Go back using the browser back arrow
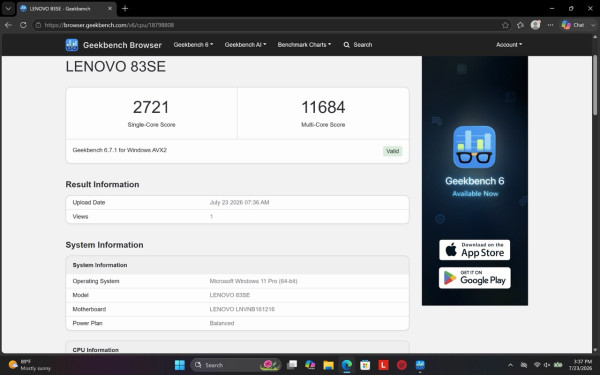600x375 pixels. pos(8,25)
